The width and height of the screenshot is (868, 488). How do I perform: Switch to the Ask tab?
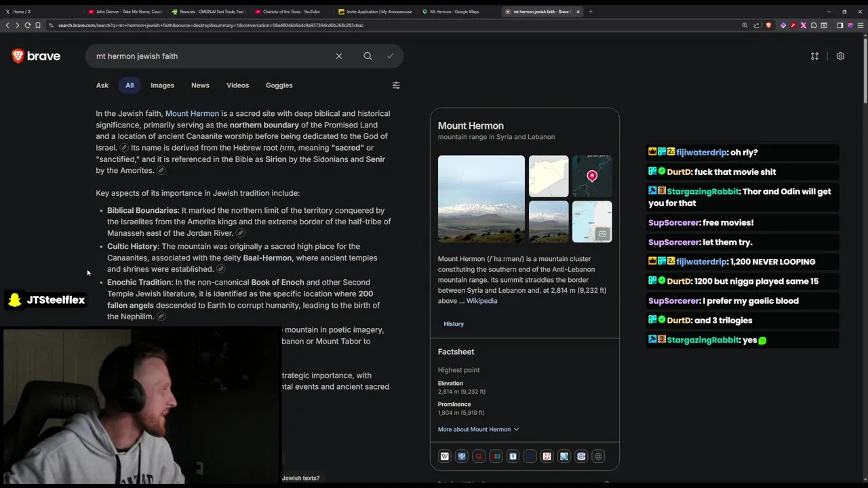point(102,85)
